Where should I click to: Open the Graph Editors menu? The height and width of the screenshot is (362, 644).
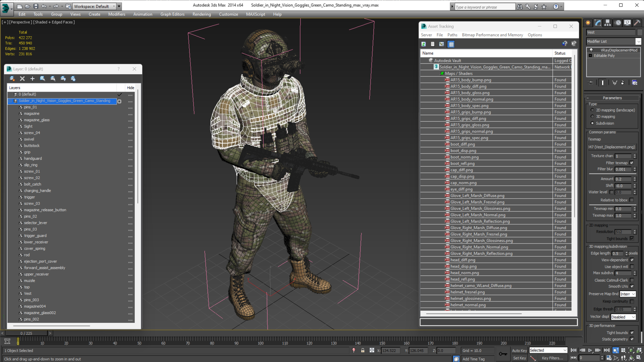(x=172, y=14)
